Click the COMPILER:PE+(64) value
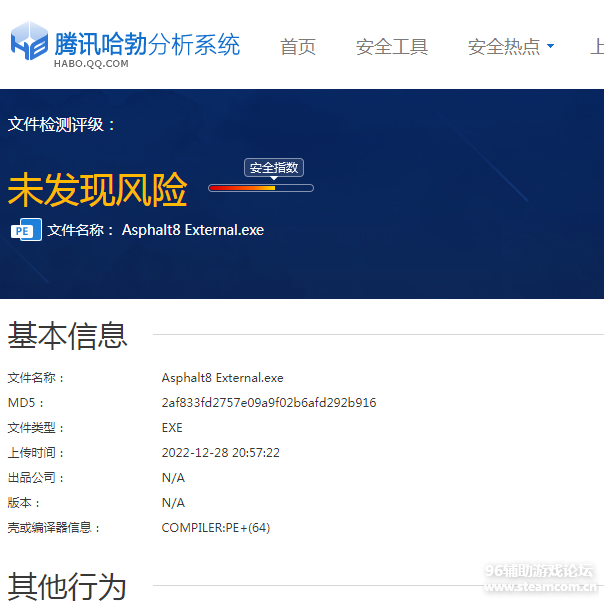604x609 pixels. point(216,528)
